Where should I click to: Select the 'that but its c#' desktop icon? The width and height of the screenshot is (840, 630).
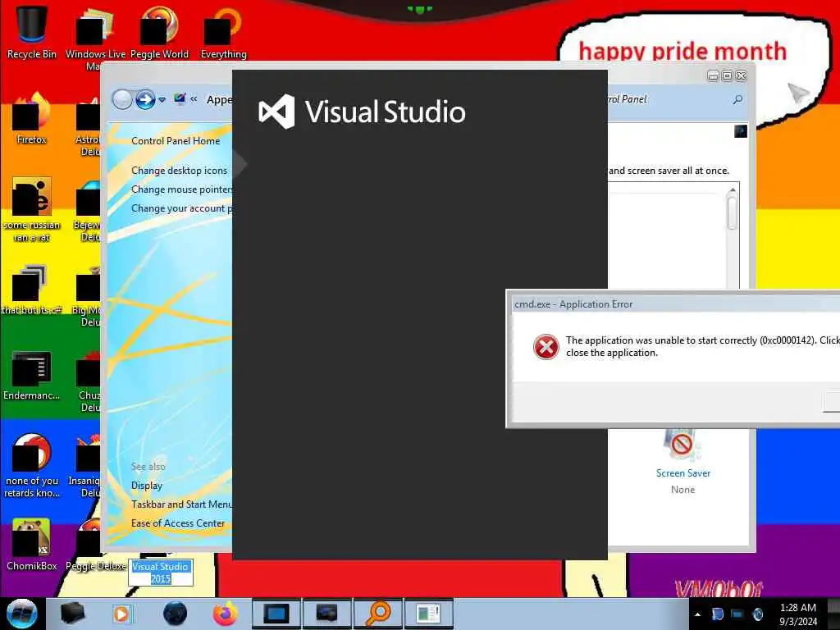(x=32, y=290)
